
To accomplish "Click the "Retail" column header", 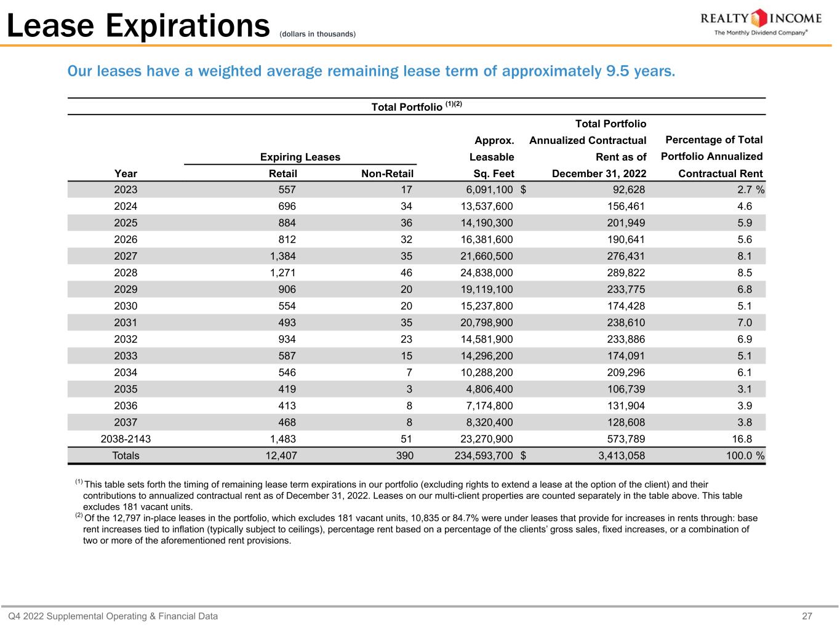I will point(283,173).
